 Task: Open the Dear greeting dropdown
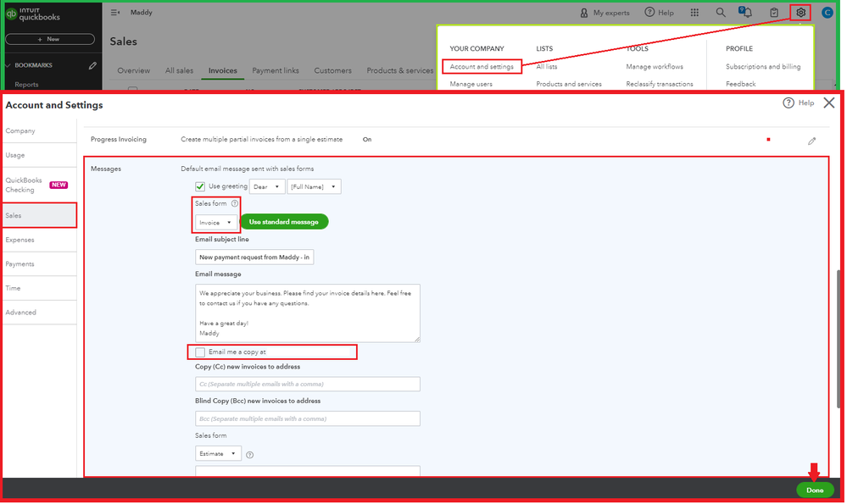point(267,186)
